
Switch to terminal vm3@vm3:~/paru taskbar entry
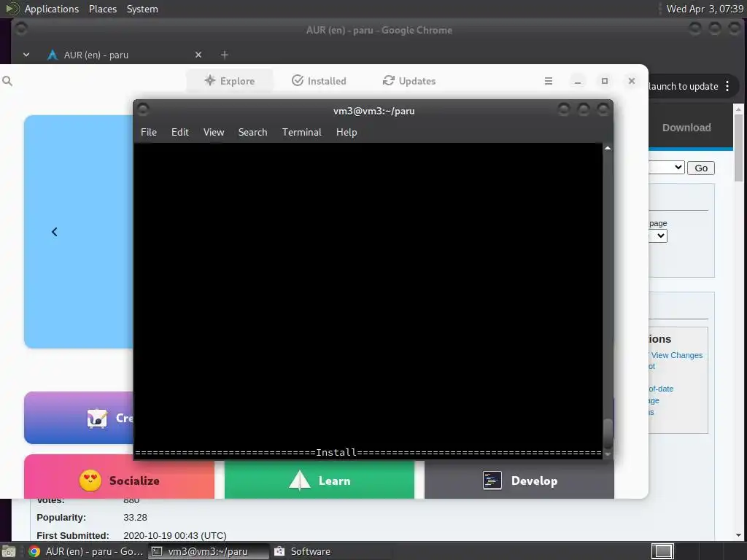pos(208,551)
